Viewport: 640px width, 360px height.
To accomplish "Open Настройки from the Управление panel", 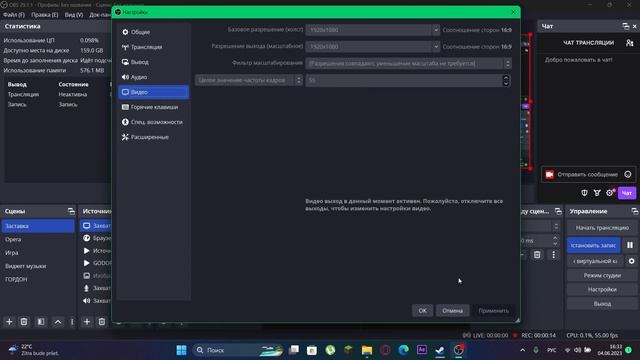I will pyautogui.click(x=602, y=289).
